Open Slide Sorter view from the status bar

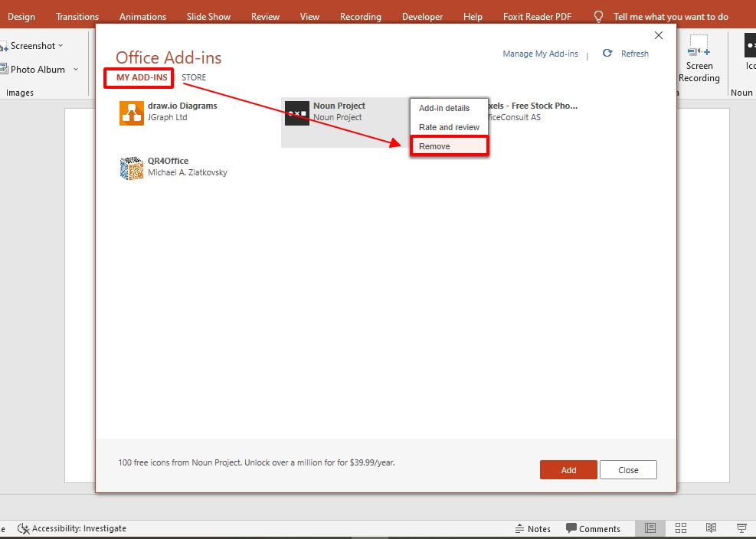tap(680, 528)
